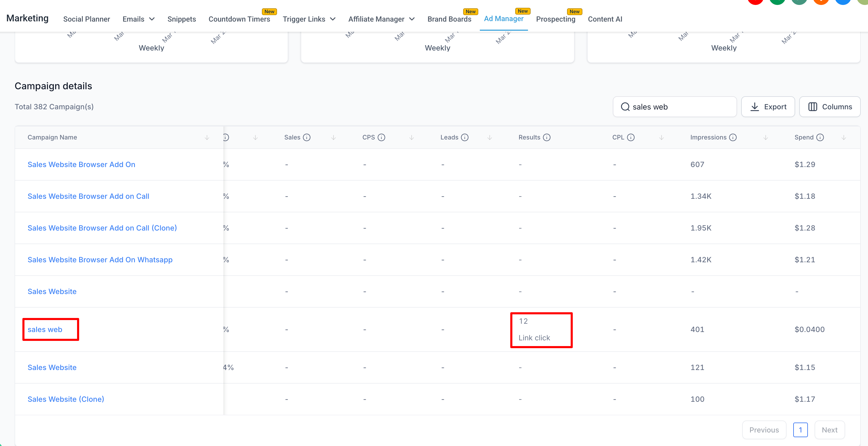Export the campaign details

coord(768,107)
